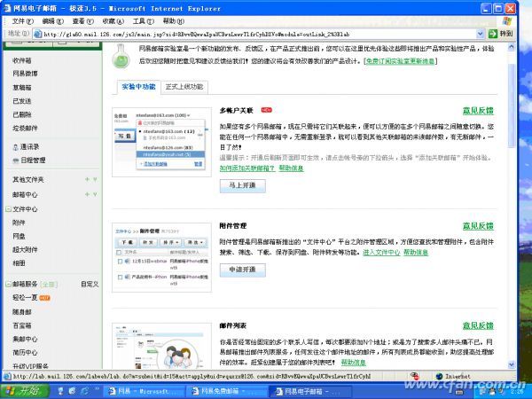The width and height of the screenshot is (532, 399).
Task: Click 帮助信息 link under 附件管理
Action: (416, 253)
